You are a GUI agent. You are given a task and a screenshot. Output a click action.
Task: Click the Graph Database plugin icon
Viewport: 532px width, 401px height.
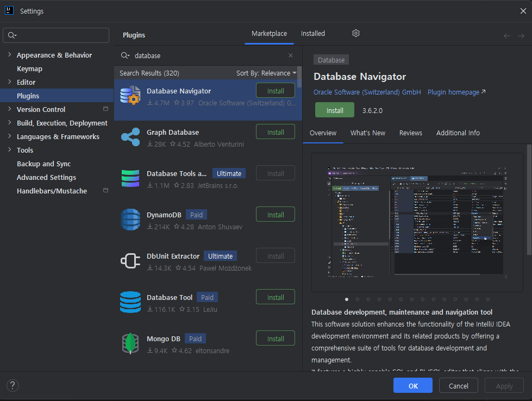tap(130, 137)
